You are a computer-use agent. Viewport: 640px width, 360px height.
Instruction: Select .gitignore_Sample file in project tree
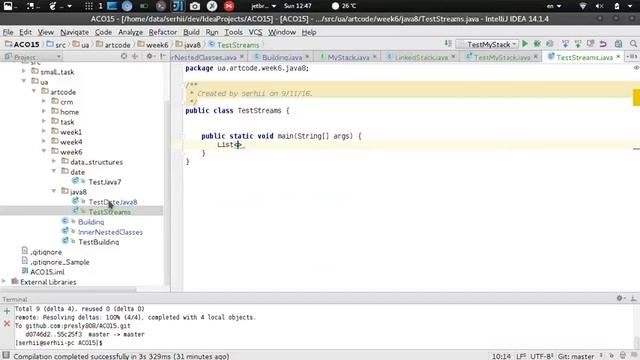click(60, 262)
